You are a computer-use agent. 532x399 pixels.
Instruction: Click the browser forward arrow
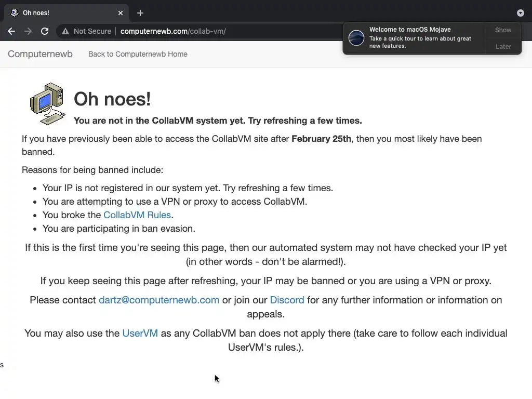28,31
